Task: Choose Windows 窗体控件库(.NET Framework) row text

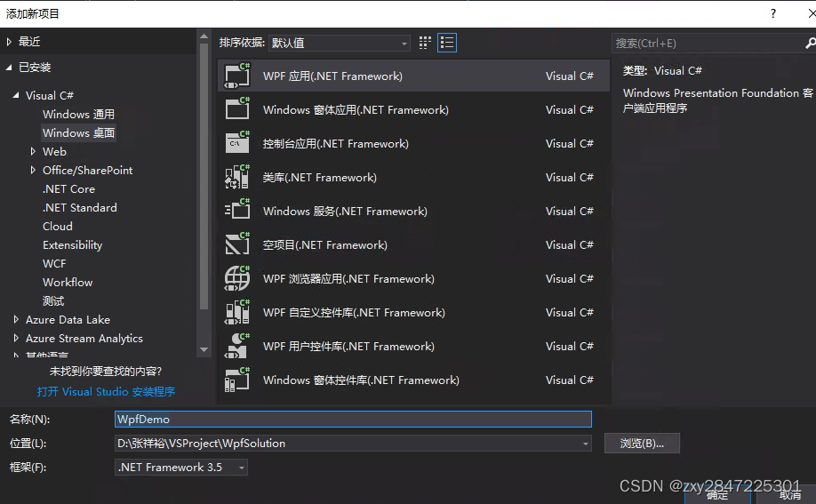Action: pyautogui.click(x=361, y=380)
